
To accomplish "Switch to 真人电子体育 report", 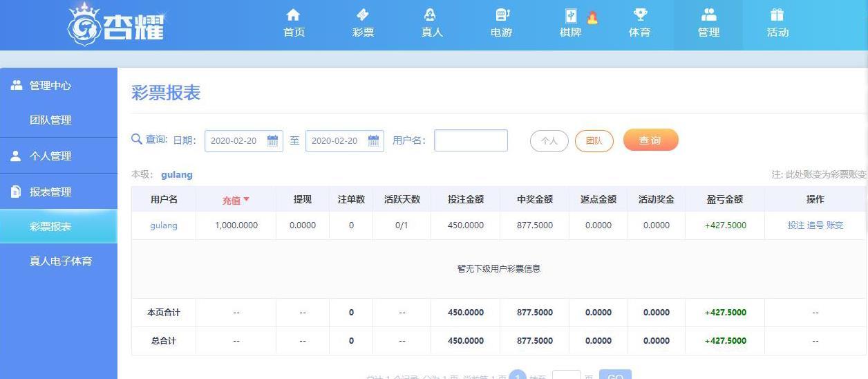I will 61,261.
